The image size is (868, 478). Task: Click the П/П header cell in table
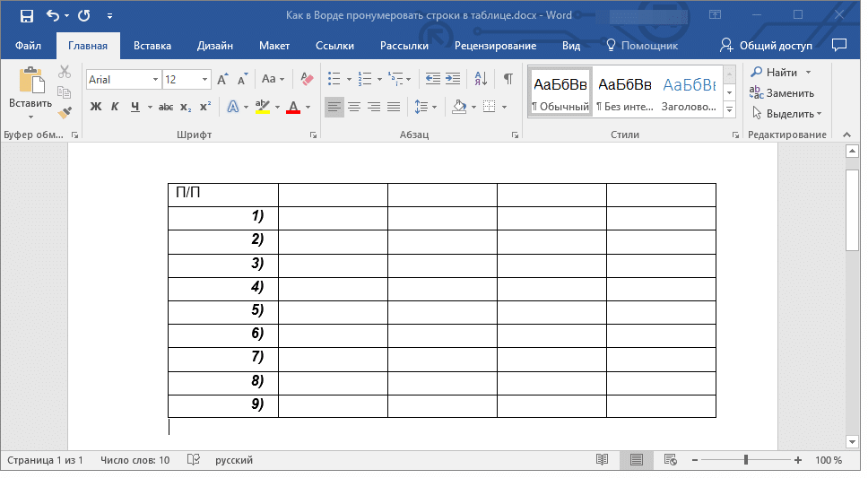(x=223, y=195)
